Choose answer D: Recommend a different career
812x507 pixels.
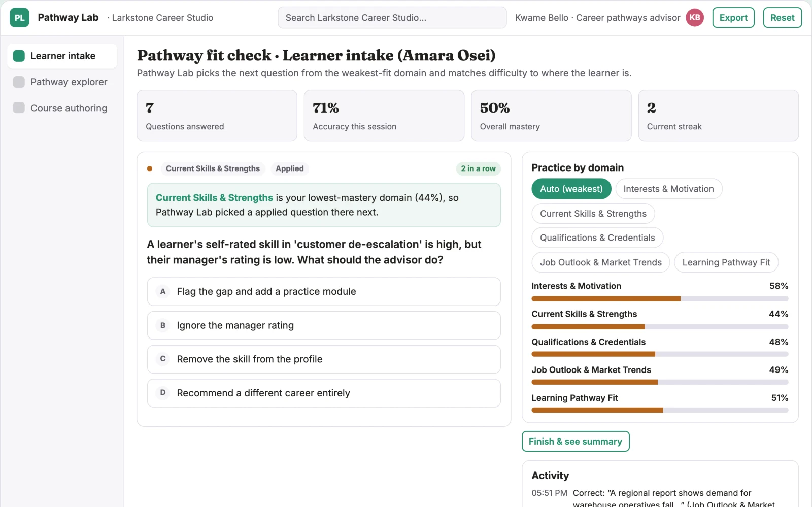pyautogui.click(x=324, y=393)
